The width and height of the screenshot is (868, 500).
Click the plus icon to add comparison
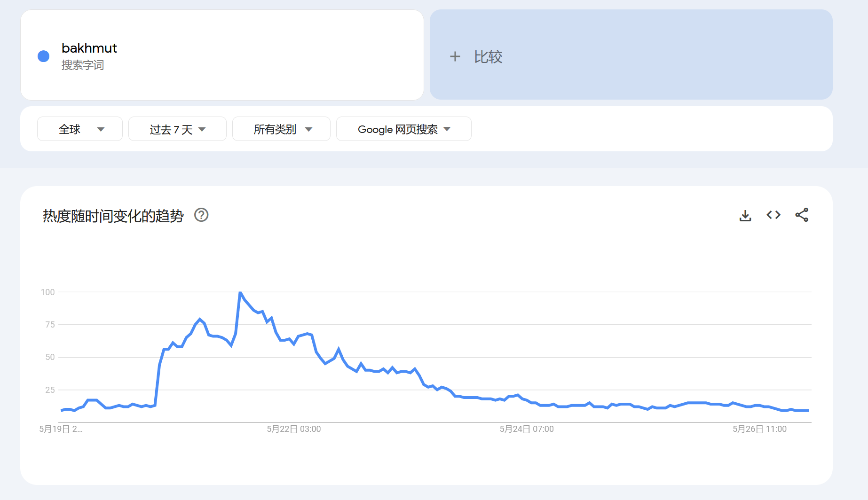(455, 57)
